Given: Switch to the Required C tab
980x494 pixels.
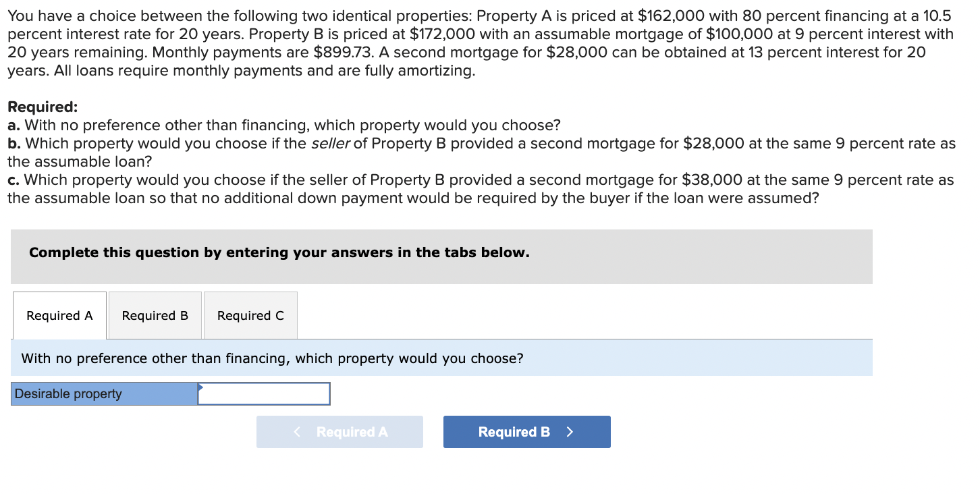Looking at the screenshot, I should pyautogui.click(x=250, y=315).
